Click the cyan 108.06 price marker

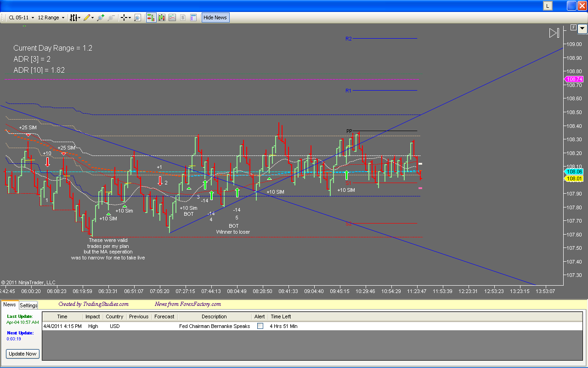(x=573, y=172)
